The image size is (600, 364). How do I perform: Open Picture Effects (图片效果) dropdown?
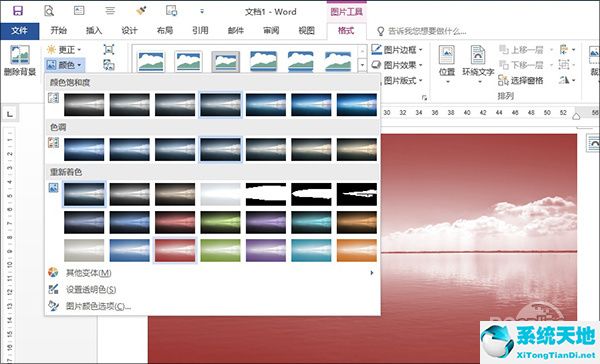click(x=397, y=65)
